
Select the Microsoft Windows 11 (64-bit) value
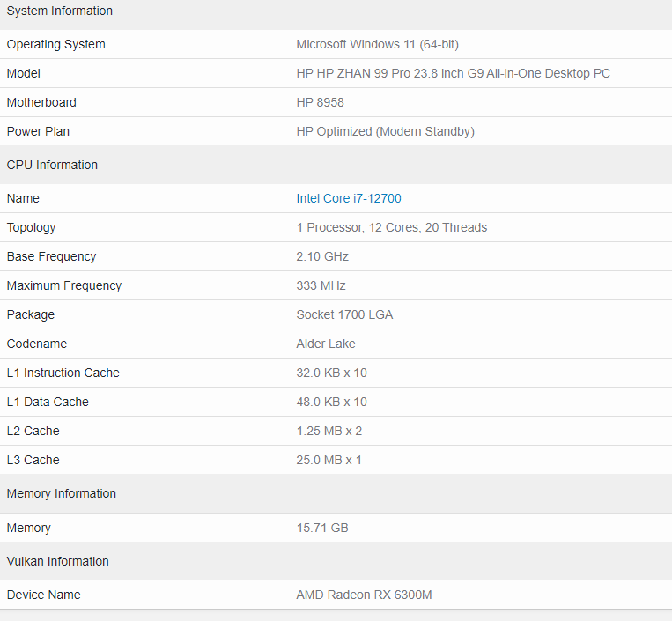click(377, 44)
